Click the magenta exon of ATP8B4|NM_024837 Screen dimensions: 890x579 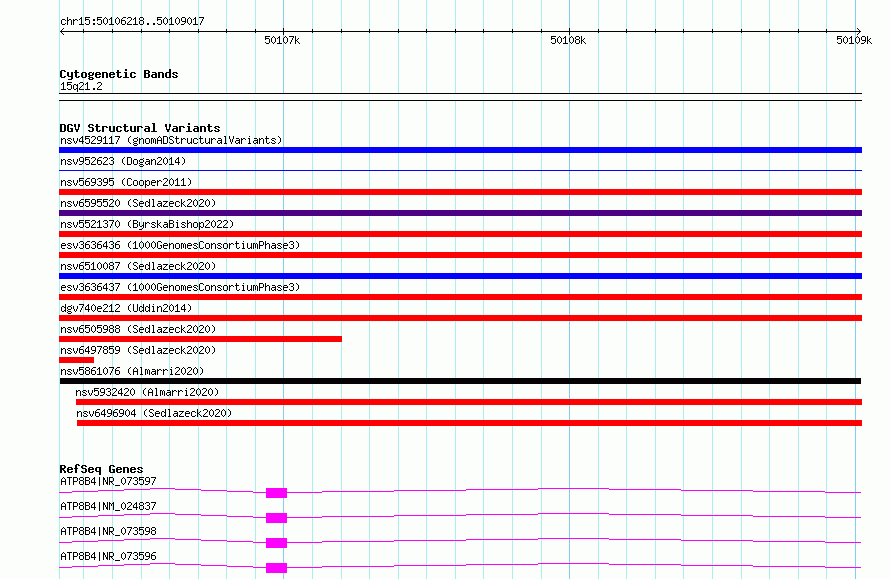[276, 518]
